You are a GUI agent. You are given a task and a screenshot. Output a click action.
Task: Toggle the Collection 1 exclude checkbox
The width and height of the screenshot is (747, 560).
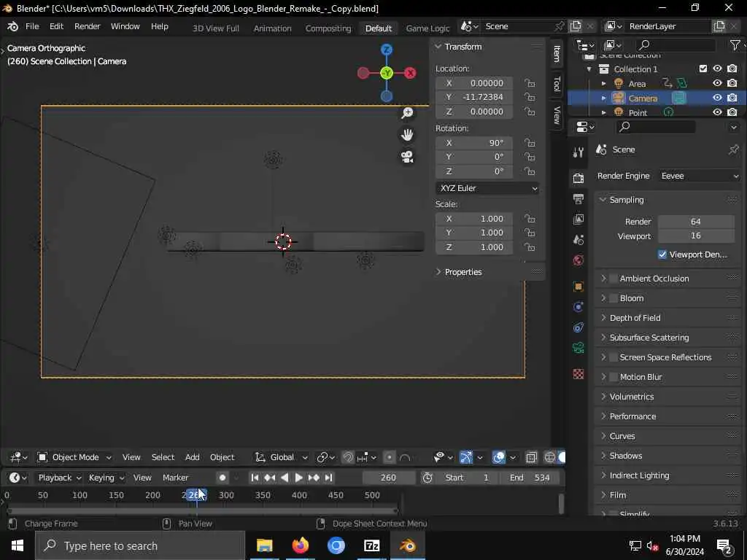click(703, 69)
